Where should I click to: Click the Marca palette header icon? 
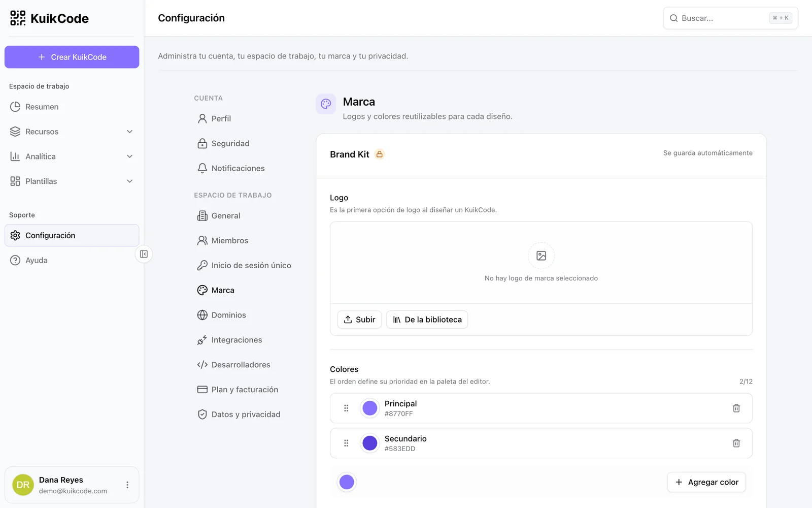point(326,104)
